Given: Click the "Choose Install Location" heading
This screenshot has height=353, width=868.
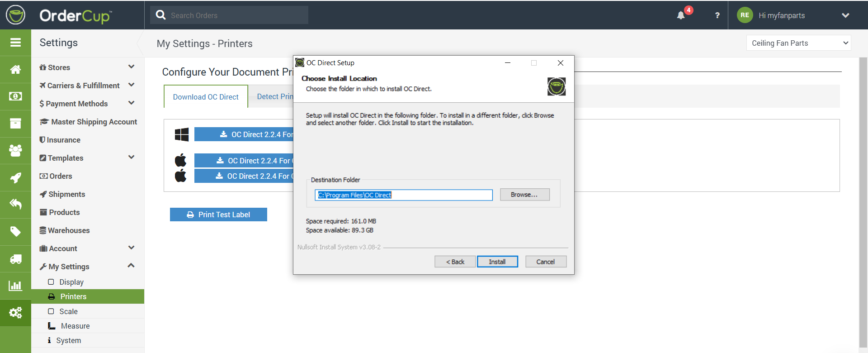Looking at the screenshot, I should coord(339,78).
